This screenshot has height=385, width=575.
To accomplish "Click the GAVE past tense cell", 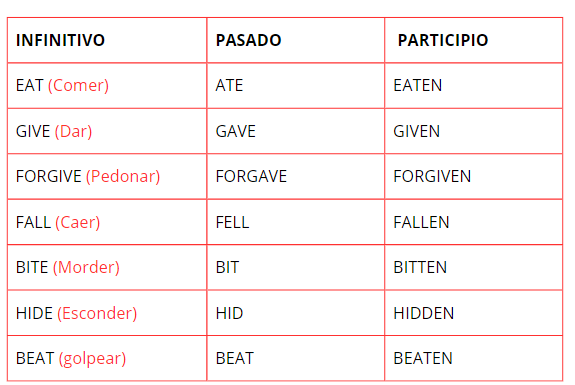I will point(296,131).
